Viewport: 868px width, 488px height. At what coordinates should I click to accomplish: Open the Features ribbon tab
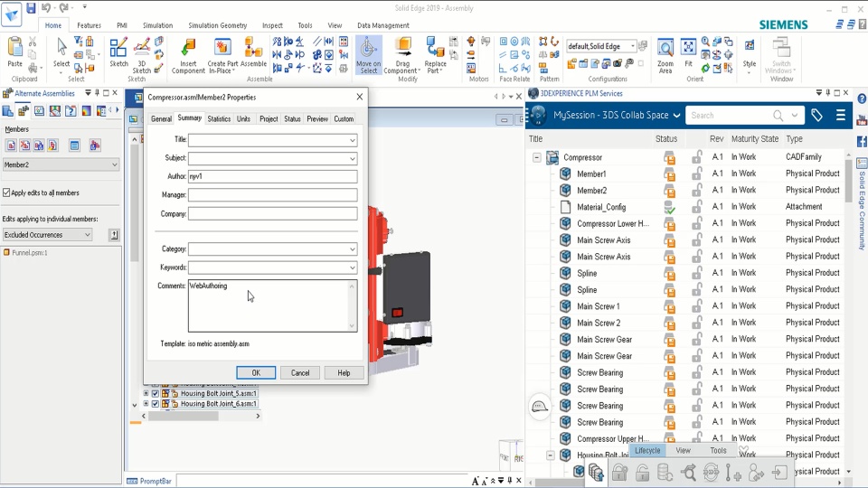(x=90, y=25)
